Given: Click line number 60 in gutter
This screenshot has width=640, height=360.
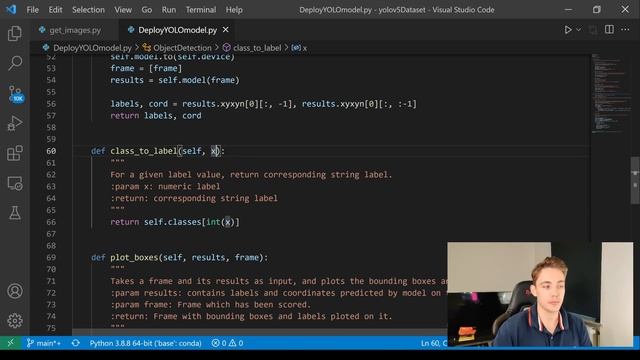Looking at the screenshot, I should [51, 151].
